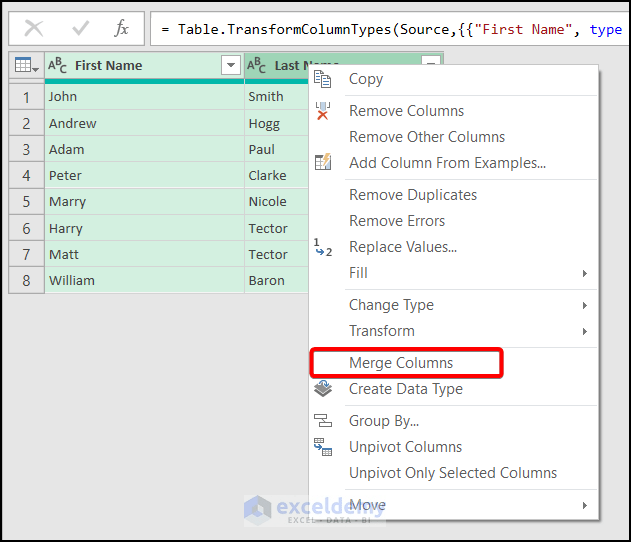This screenshot has height=542, width=631.
Task: Click the Unpivot Columns icon
Action: (323, 447)
